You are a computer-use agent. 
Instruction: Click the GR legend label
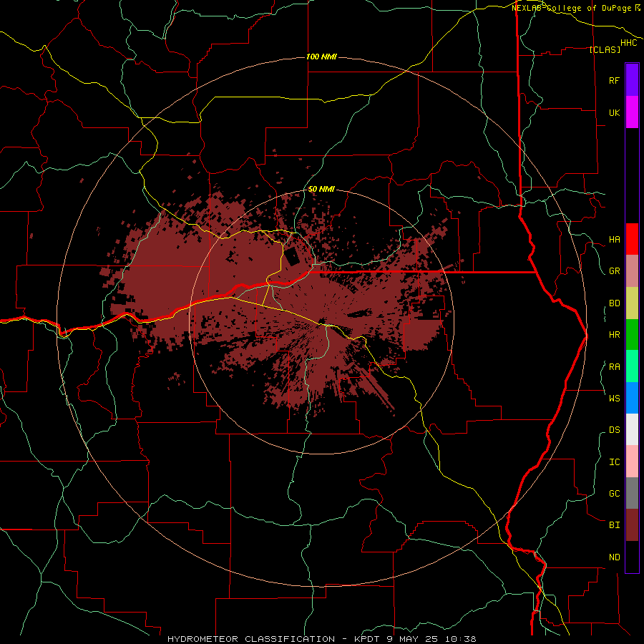pos(614,271)
